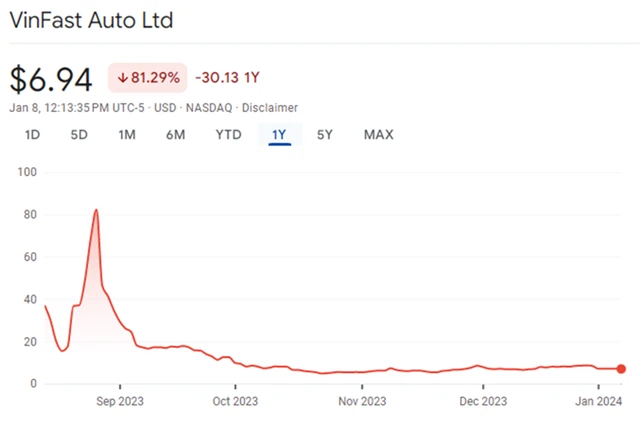The image size is (640, 427).
Task: Click the red endpoint dot on the chart
Action: coord(621,369)
